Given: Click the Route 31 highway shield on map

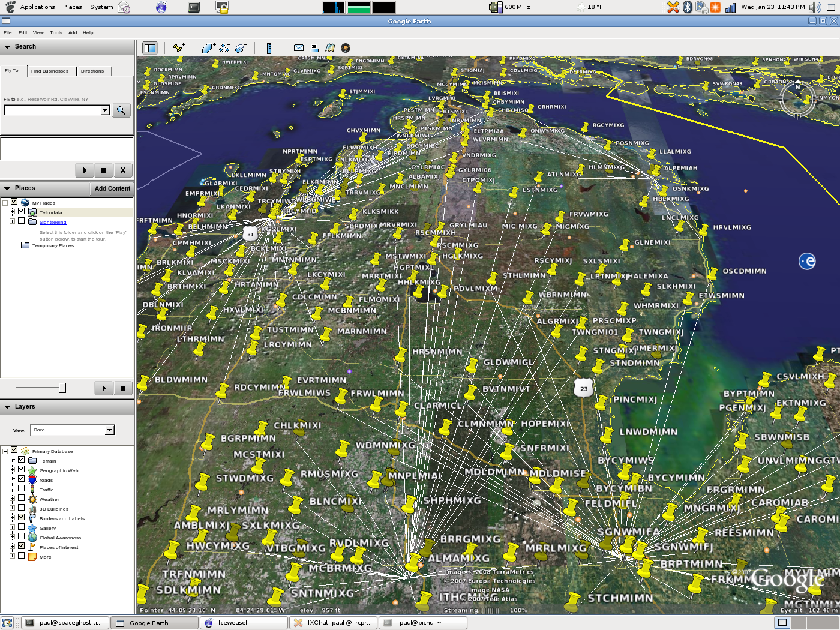Looking at the screenshot, I should coord(250,234).
